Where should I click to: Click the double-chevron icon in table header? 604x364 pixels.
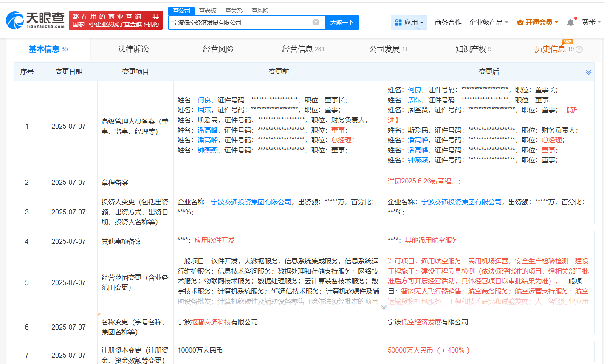point(588,72)
